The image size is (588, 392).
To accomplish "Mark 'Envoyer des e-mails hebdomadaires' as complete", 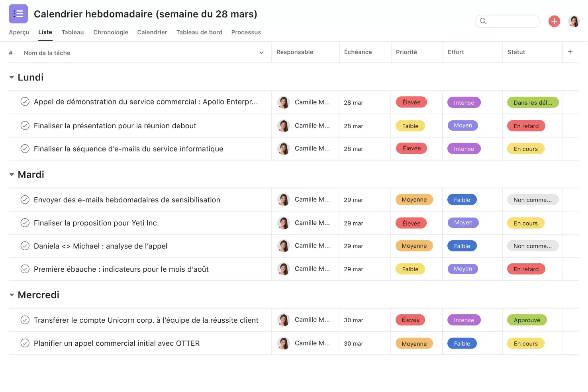I will [25, 200].
